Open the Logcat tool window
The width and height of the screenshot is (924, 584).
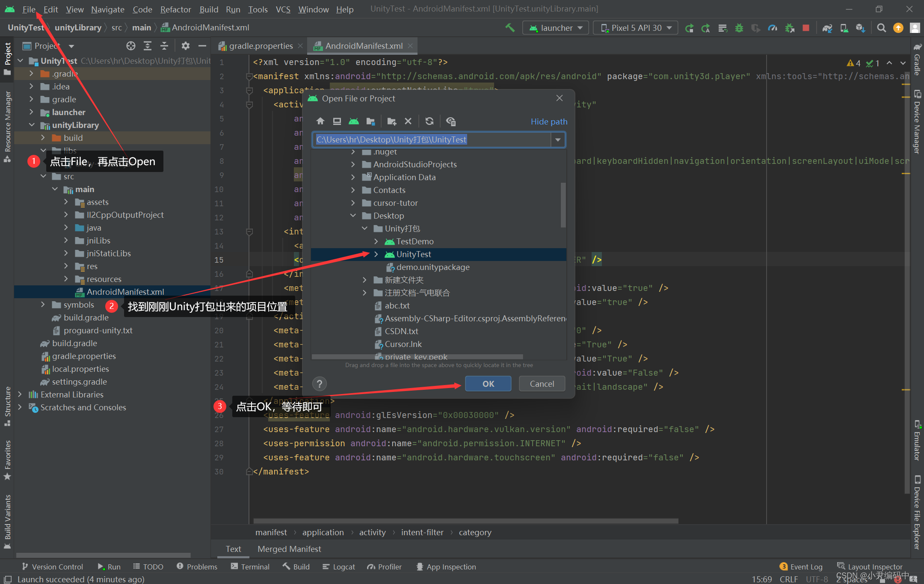(x=339, y=566)
